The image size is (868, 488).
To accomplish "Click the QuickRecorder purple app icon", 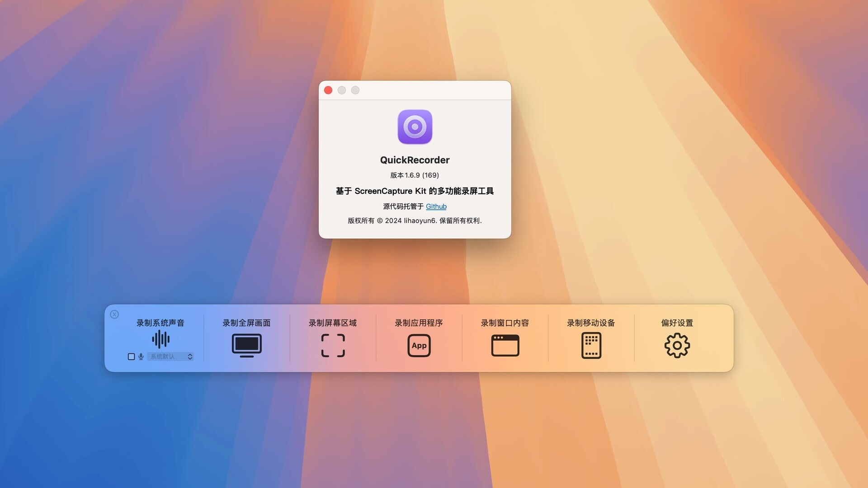I will coord(415,127).
